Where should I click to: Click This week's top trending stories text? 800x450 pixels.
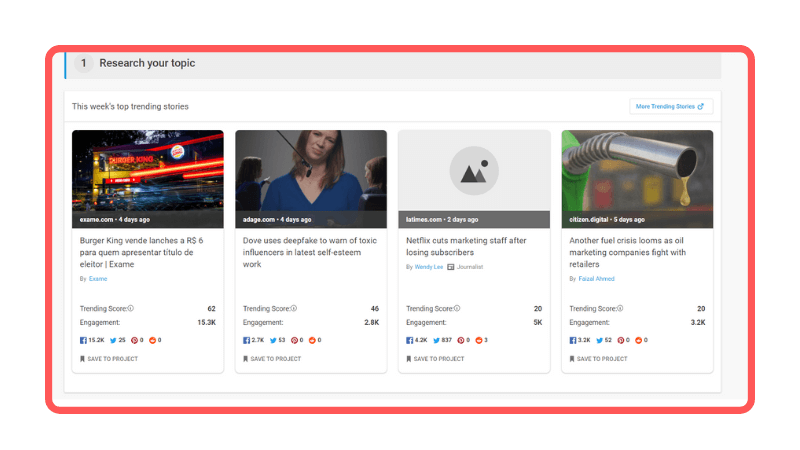tap(130, 107)
